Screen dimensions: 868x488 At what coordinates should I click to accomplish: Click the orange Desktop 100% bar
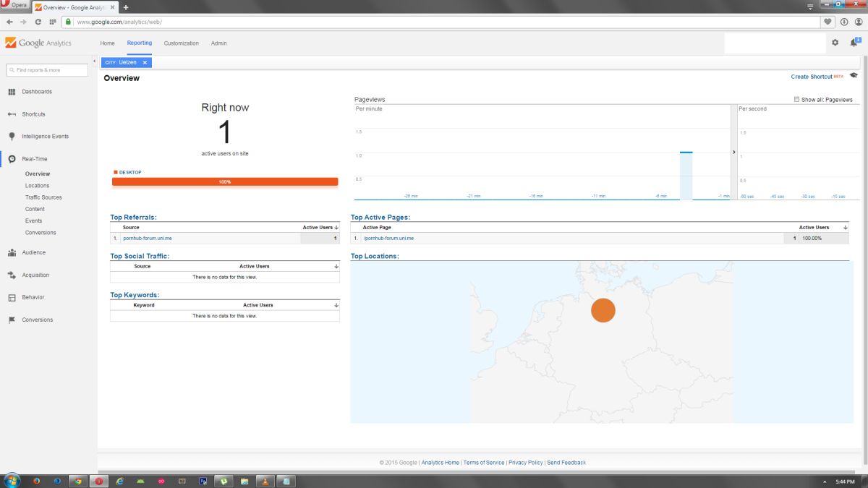225,181
